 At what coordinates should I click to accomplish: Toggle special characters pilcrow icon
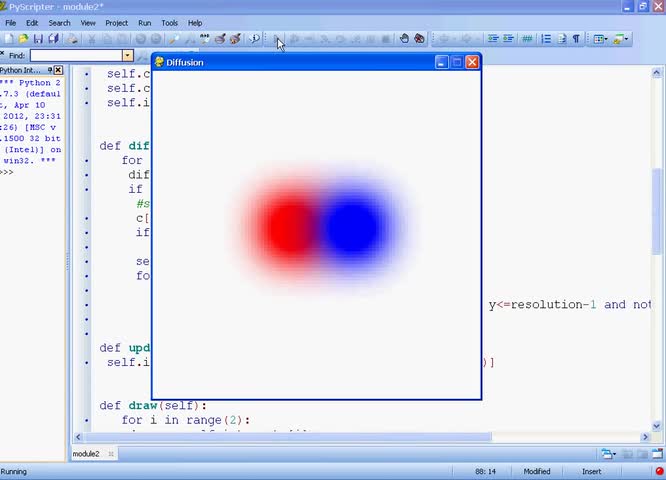576,39
